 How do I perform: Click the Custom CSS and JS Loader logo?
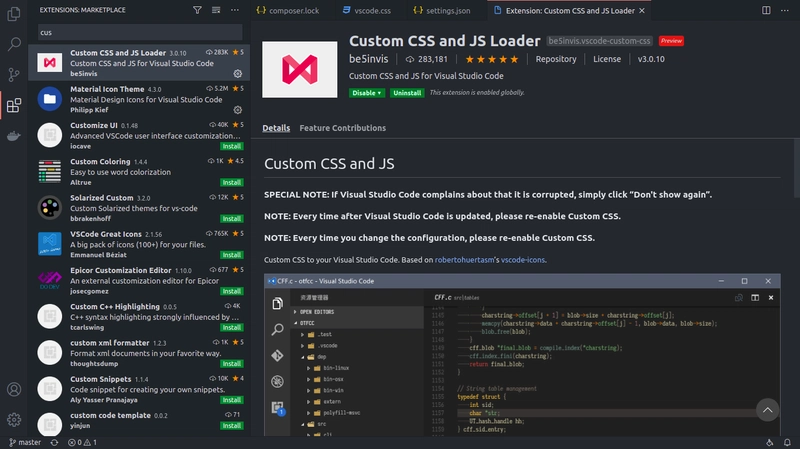click(x=299, y=69)
